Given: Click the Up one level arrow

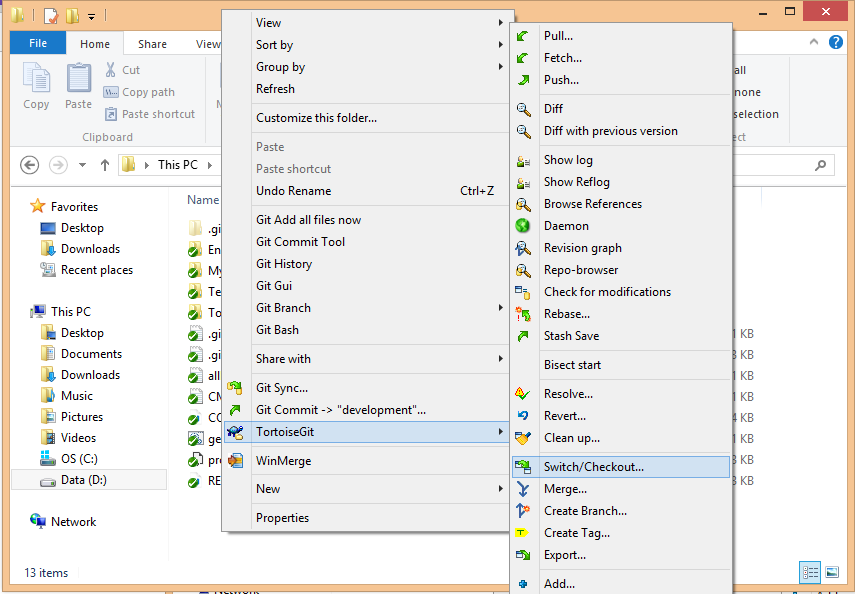Looking at the screenshot, I should [x=105, y=165].
